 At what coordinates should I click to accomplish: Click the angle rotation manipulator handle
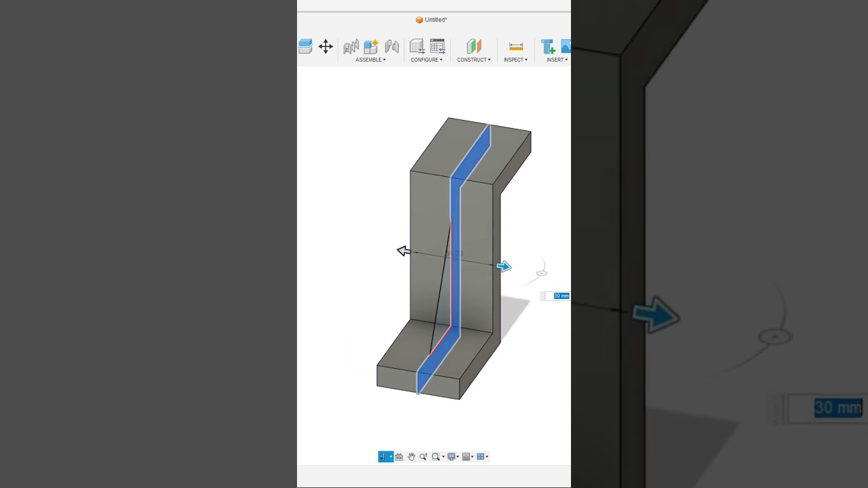541,273
